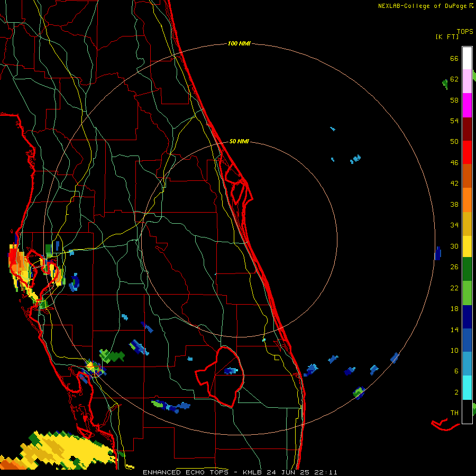Click the 62 value on the legend

tap(454, 79)
